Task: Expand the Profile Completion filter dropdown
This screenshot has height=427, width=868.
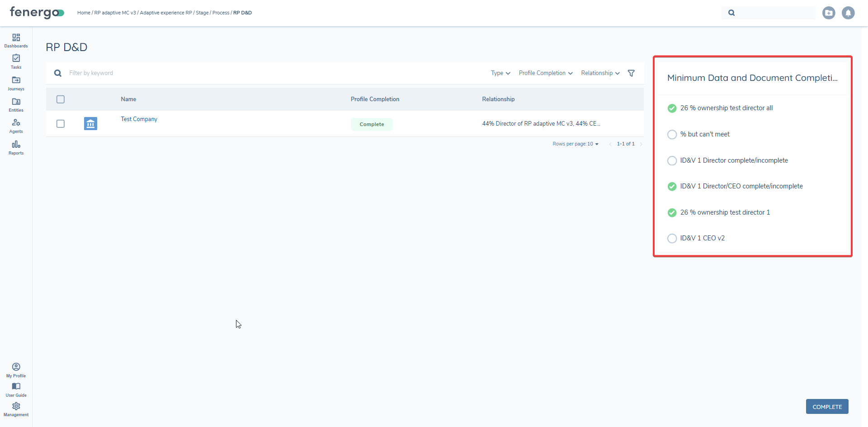Action: [x=546, y=73]
